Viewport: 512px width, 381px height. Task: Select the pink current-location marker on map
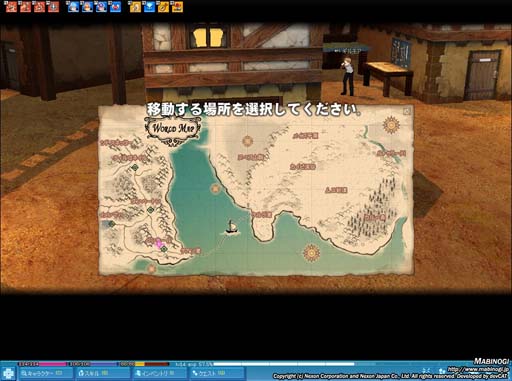click(158, 243)
